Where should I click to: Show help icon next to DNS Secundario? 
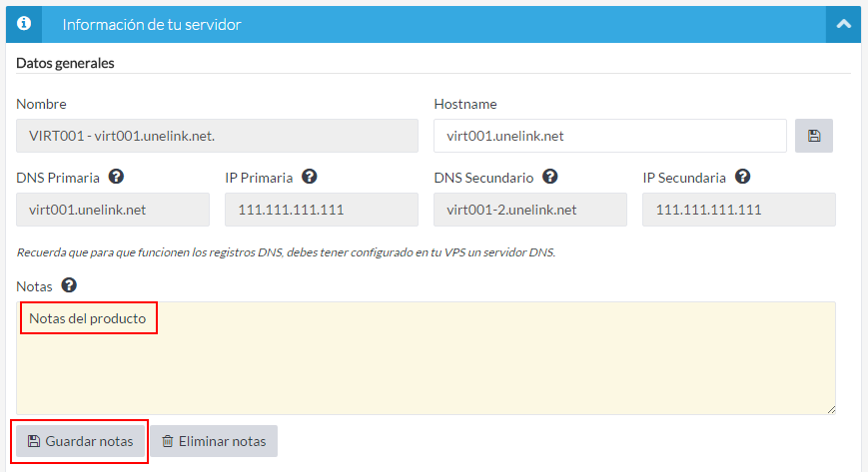(549, 178)
